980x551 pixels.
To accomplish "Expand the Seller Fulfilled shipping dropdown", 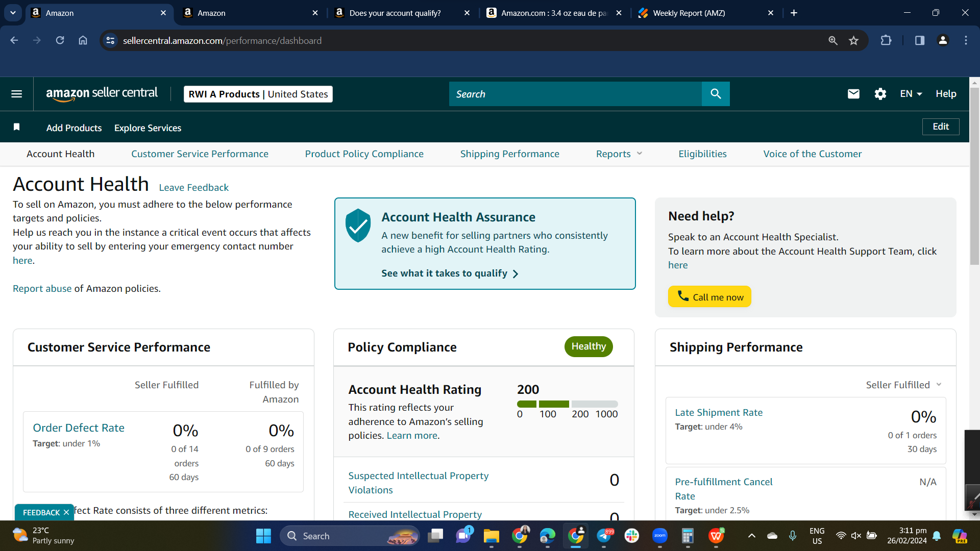I will [x=903, y=385].
